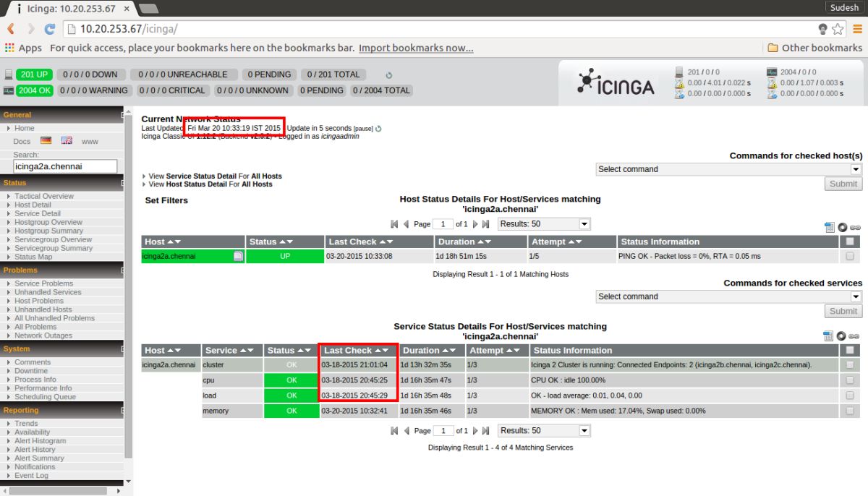Click link-chain icon above host status table

854,228
